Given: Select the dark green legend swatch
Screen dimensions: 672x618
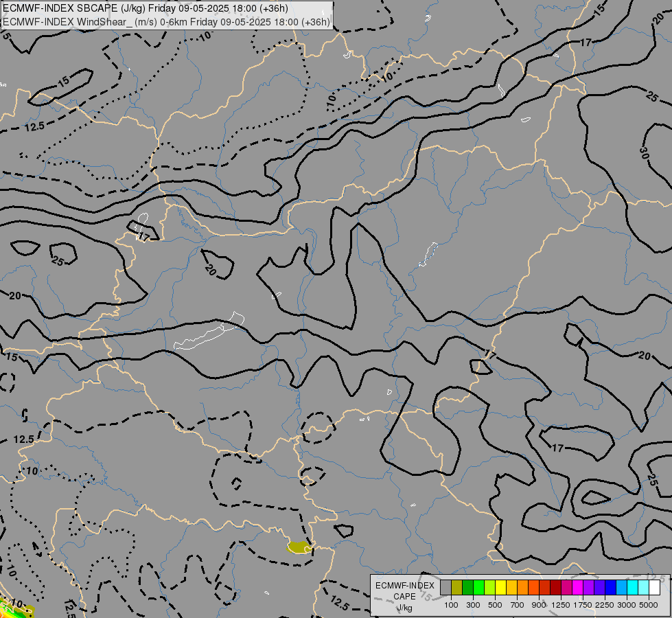Looking at the screenshot, I should (467, 588).
